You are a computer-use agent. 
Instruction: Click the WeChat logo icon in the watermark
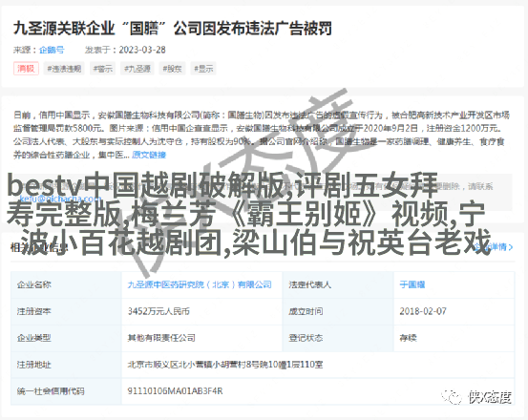(x=452, y=396)
